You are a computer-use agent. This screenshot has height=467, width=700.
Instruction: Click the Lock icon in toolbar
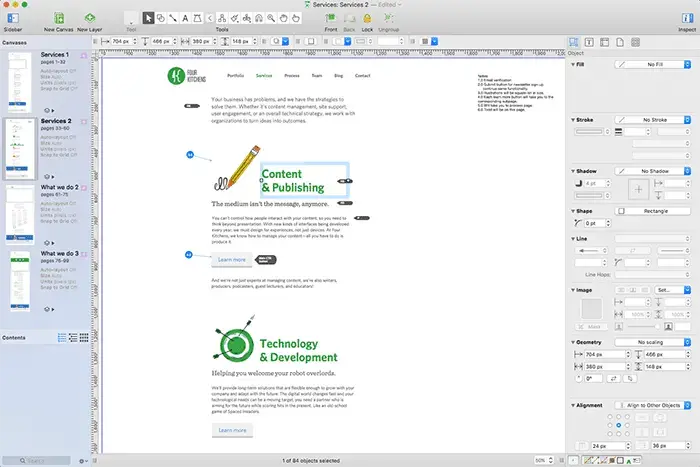367,18
